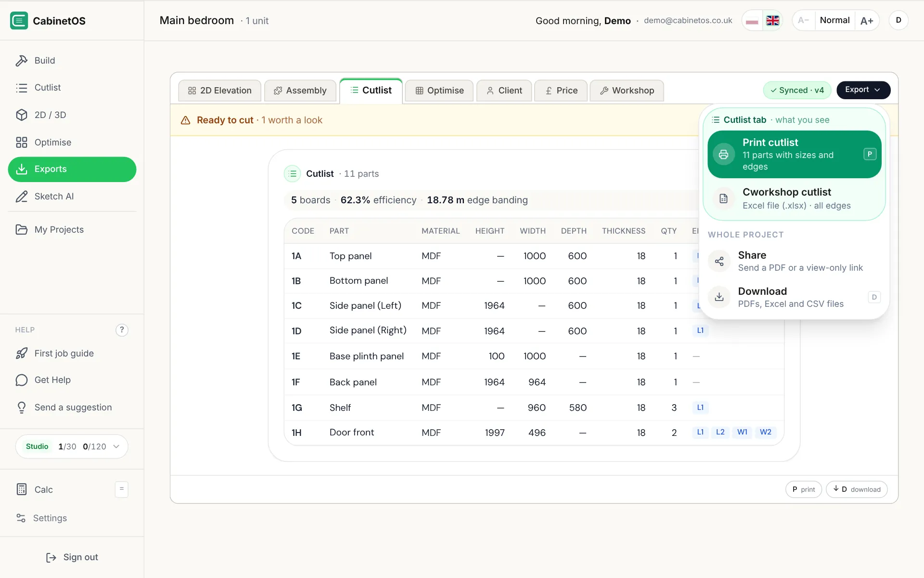Viewport: 924px width, 578px height.
Task: Increase text size with A+
Action: coord(867,21)
